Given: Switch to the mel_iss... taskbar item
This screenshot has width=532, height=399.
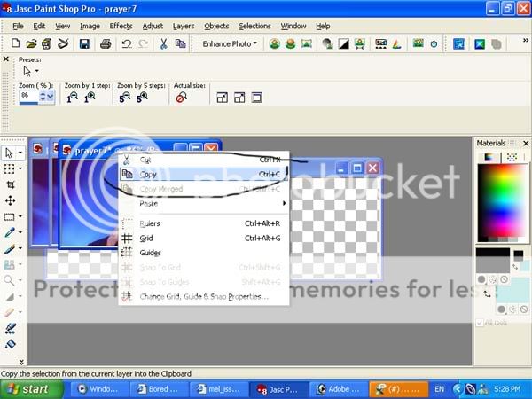Looking at the screenshot, I should pyautogui.click(x=219, y=389).
